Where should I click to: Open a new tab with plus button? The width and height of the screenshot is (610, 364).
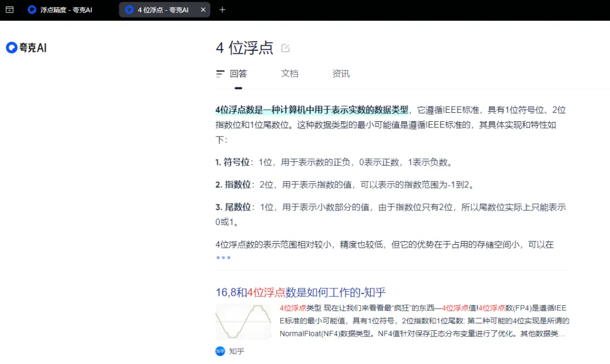coord(223,10)
